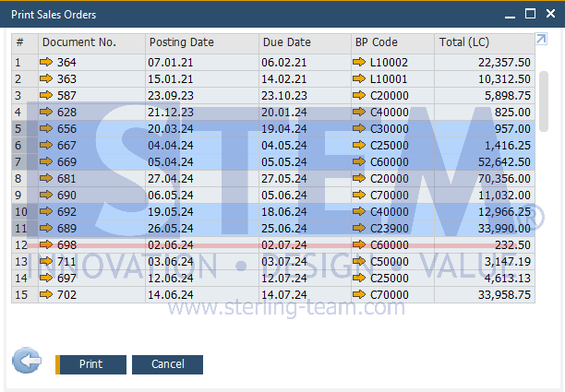Click link arrow for document 364
This screenshot has width=565, height=392.
click(x=47, y=62)
